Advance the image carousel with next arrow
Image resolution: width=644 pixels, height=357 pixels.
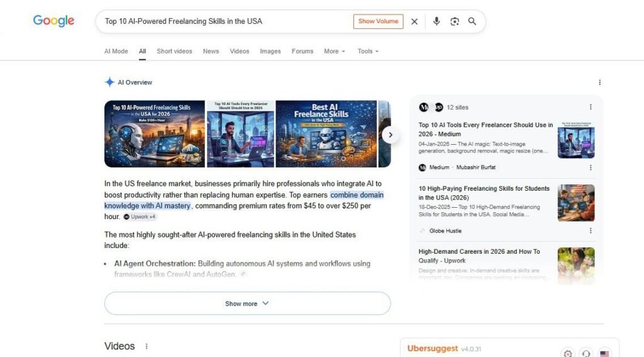click(x=390, y=135)
